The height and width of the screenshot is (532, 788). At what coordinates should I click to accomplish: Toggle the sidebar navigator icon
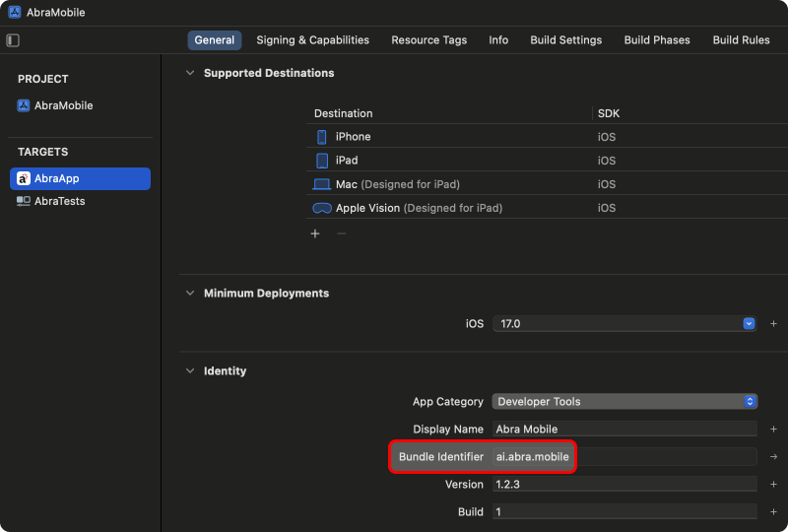(x=13, y=40)
